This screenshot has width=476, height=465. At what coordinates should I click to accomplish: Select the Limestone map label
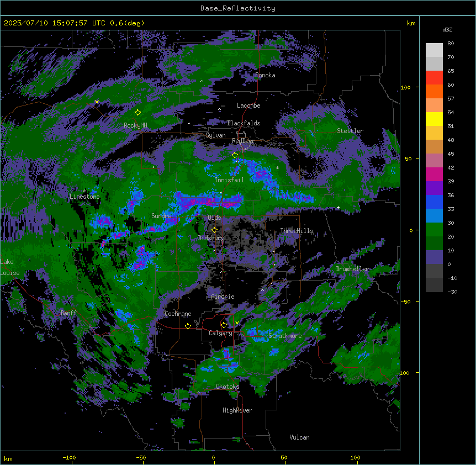[84, 197]
